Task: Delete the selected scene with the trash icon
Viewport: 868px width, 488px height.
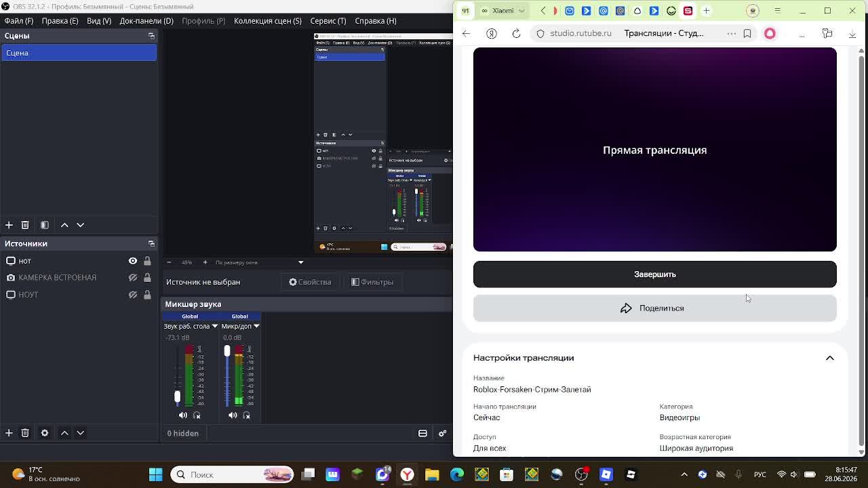Action: 25,225
